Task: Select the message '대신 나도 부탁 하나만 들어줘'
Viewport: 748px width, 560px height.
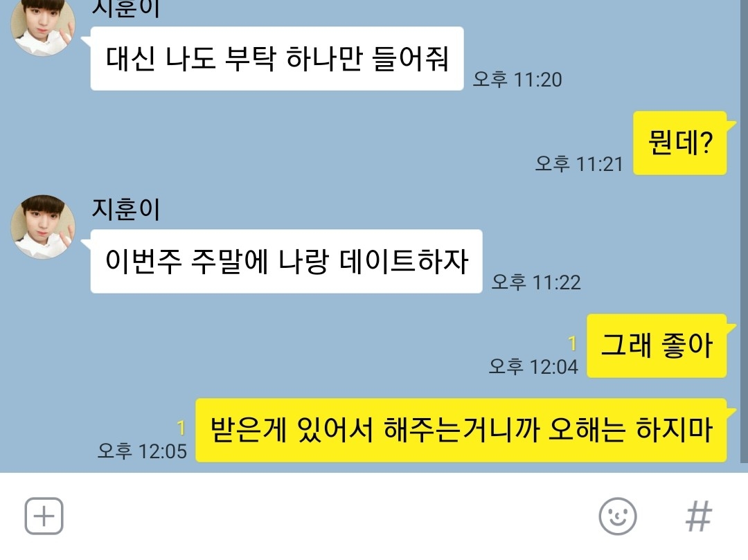Action: [x=276, y=59]
